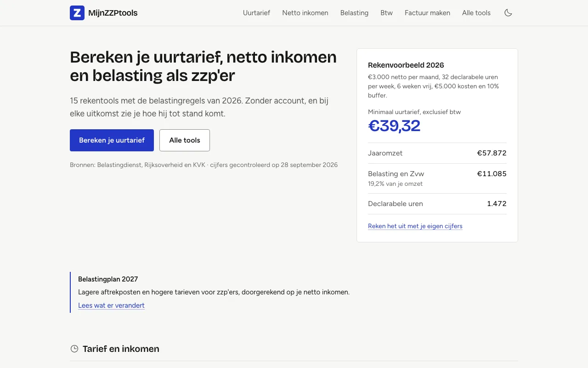Open Alle tools in the top navigation
The width and height of the screenshot is (588, 368).
pyautogui.click(x=476, y=13)
